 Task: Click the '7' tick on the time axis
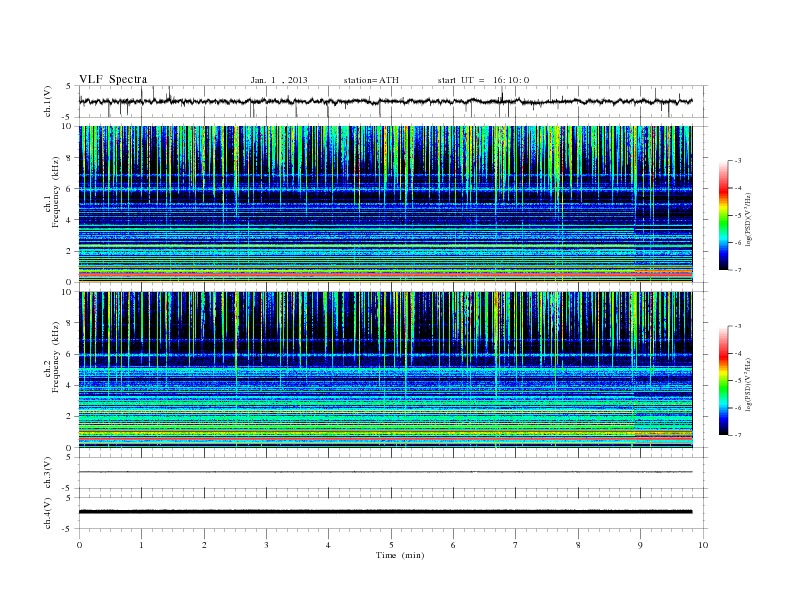516,545
